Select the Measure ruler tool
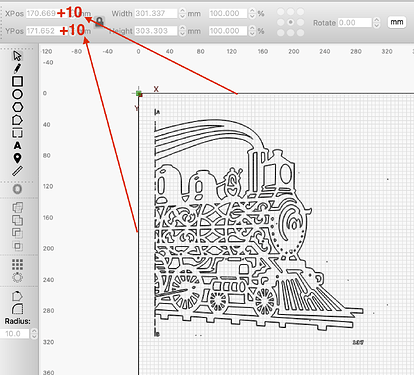Screen dimensions: 414x375 pyautogui.click(x=17, y=171)
